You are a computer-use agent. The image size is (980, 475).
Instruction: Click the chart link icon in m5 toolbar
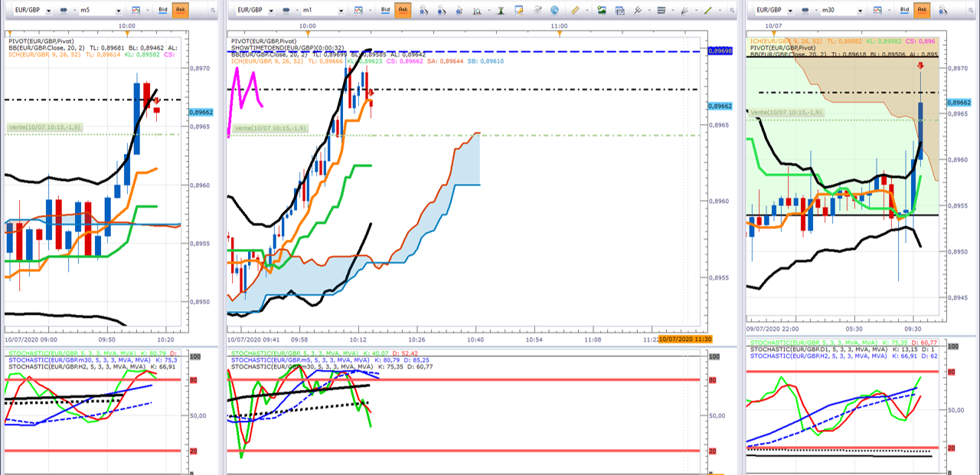click(64, 11)
